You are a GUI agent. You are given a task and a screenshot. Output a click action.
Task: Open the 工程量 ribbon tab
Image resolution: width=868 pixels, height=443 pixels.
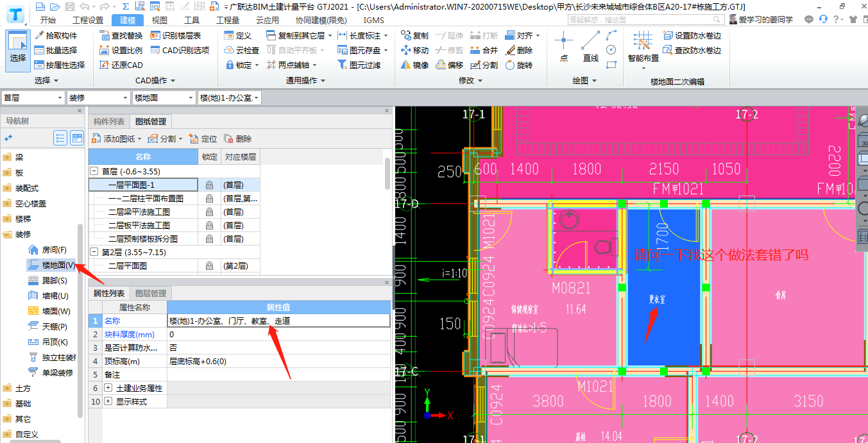(x=228, y=20)
